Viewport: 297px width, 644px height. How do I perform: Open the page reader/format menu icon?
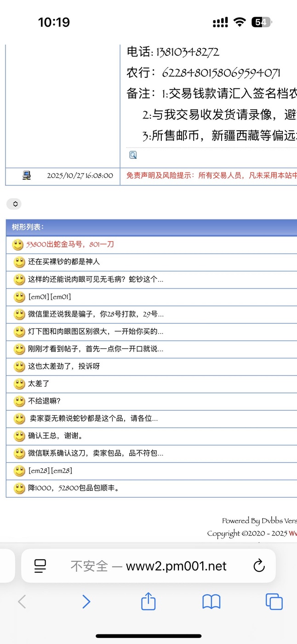point(40,566)
